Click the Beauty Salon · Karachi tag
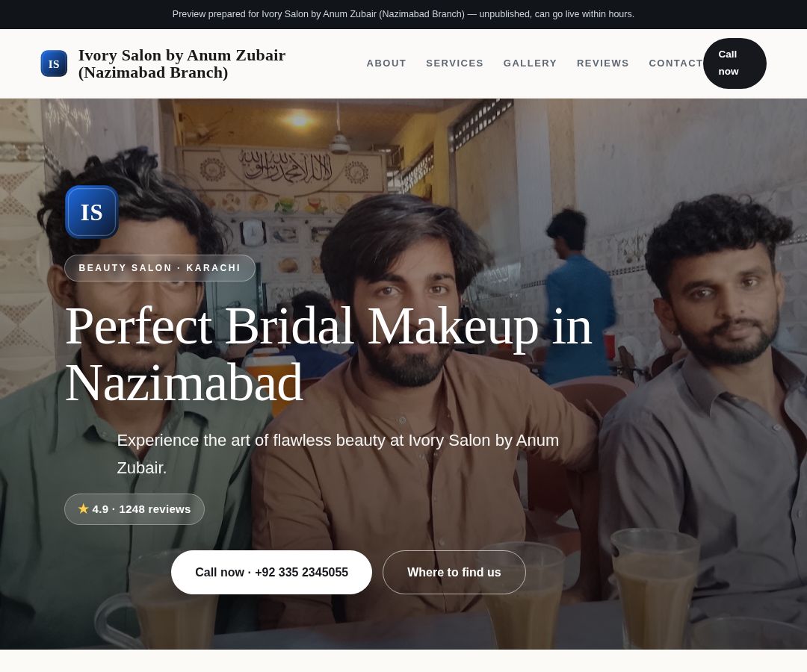Screen dimensions: 807x672 pos(160,268)
